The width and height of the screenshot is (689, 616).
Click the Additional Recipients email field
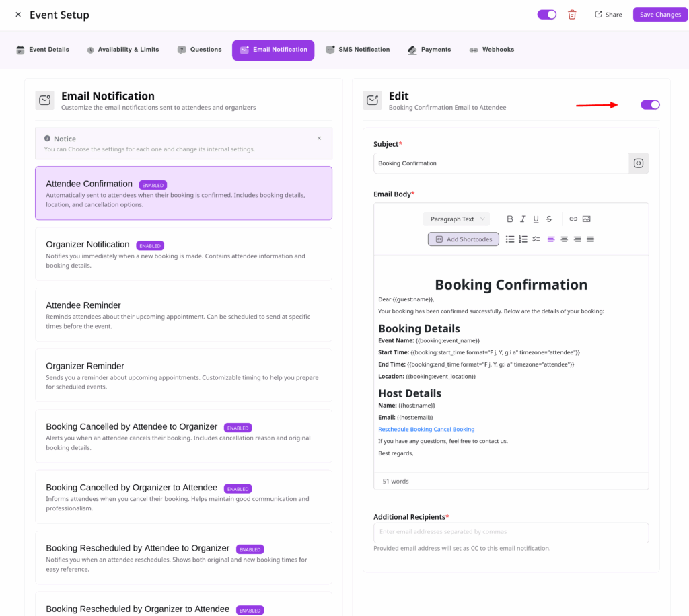[511, 532]
